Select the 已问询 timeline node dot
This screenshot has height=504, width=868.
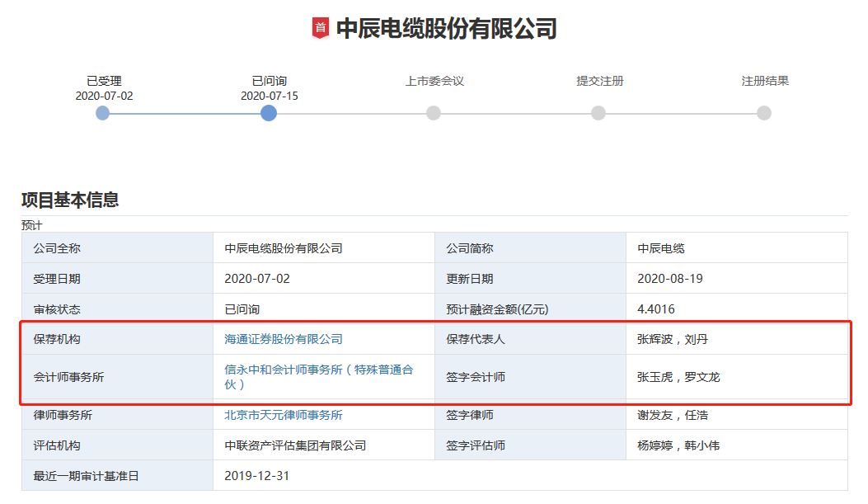click(269, 114)
